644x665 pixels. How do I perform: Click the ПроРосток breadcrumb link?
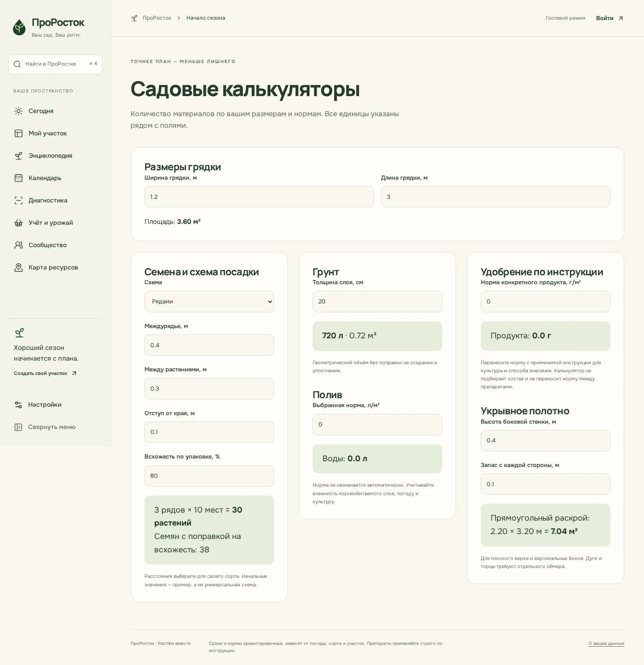coord(157,18)
